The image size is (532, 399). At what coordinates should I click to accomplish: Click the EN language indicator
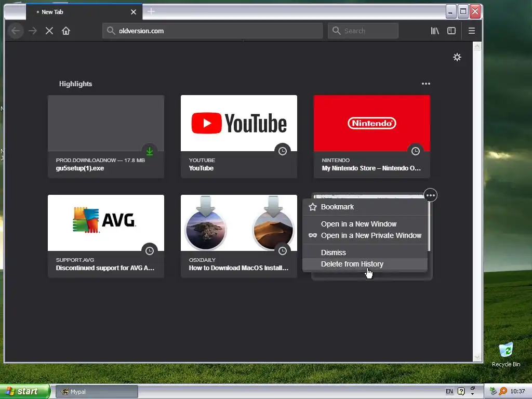coord(449,392)
